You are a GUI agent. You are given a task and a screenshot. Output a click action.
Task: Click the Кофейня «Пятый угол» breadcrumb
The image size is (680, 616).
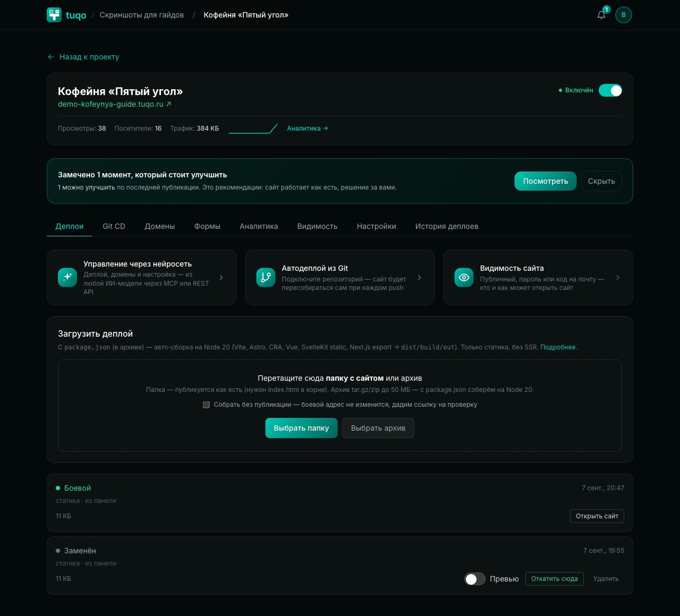click(246, 15)
